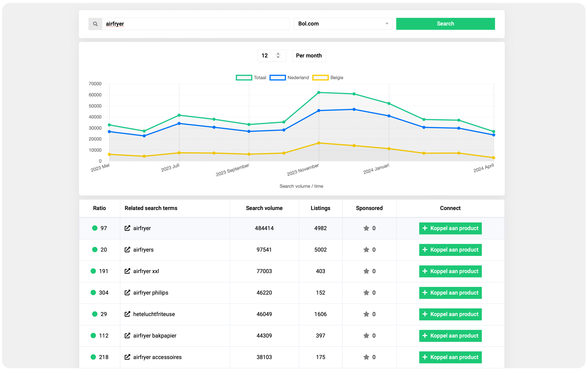Click Koppel aan product for airfryers
The image size is (588, 369).
(x=450, y=250)
